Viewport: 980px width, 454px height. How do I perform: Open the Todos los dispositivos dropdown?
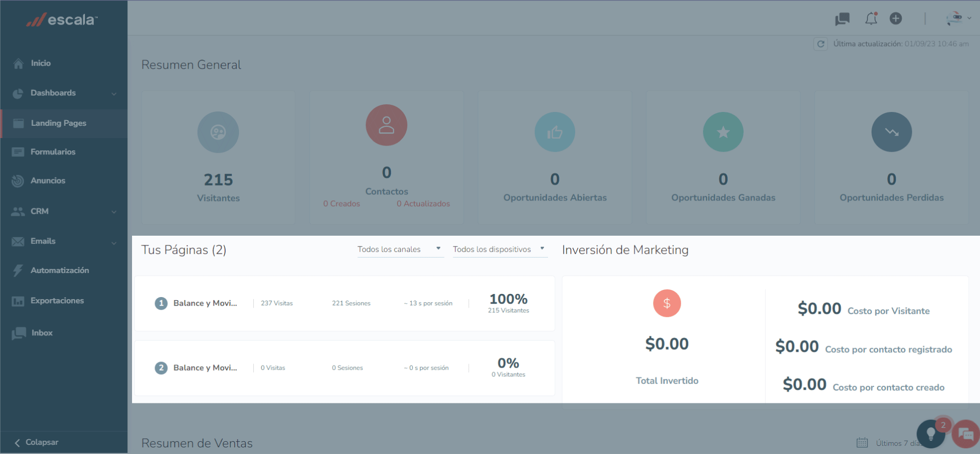(500, 249)
